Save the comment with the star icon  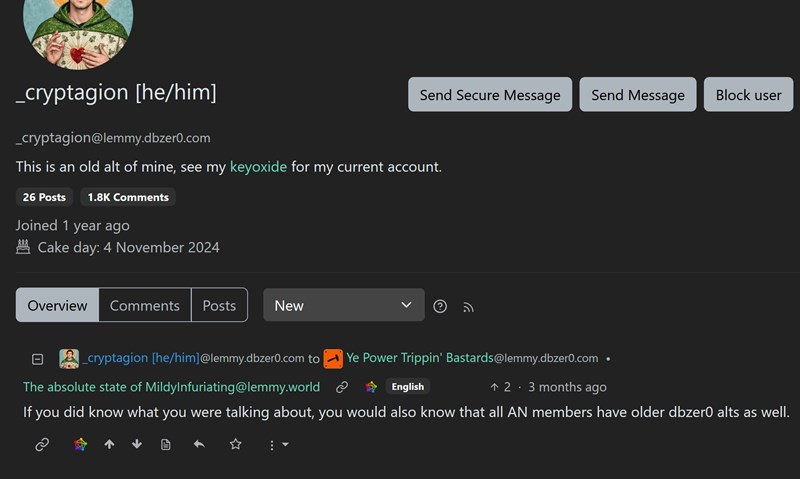[x=236, y=444]
